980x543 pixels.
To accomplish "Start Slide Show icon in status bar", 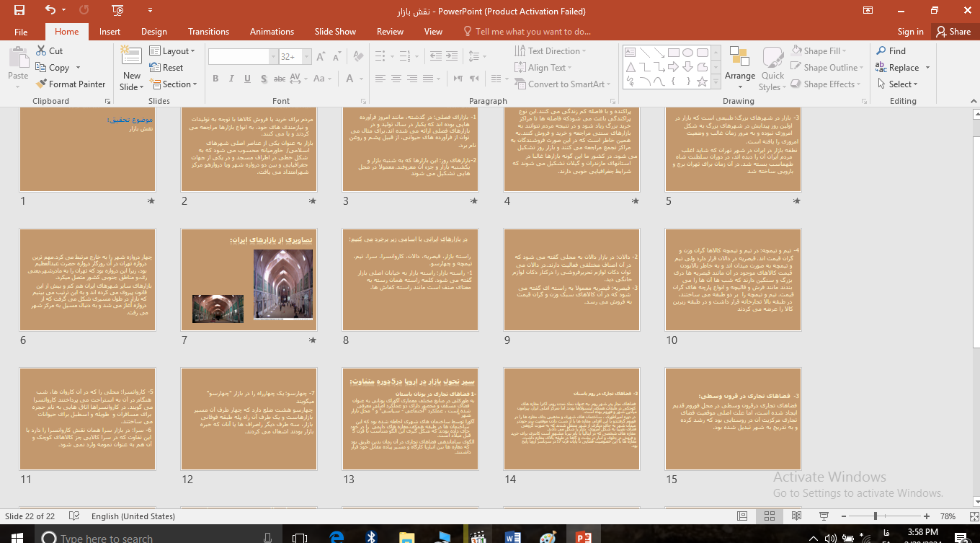I will (x=823, y=516).
